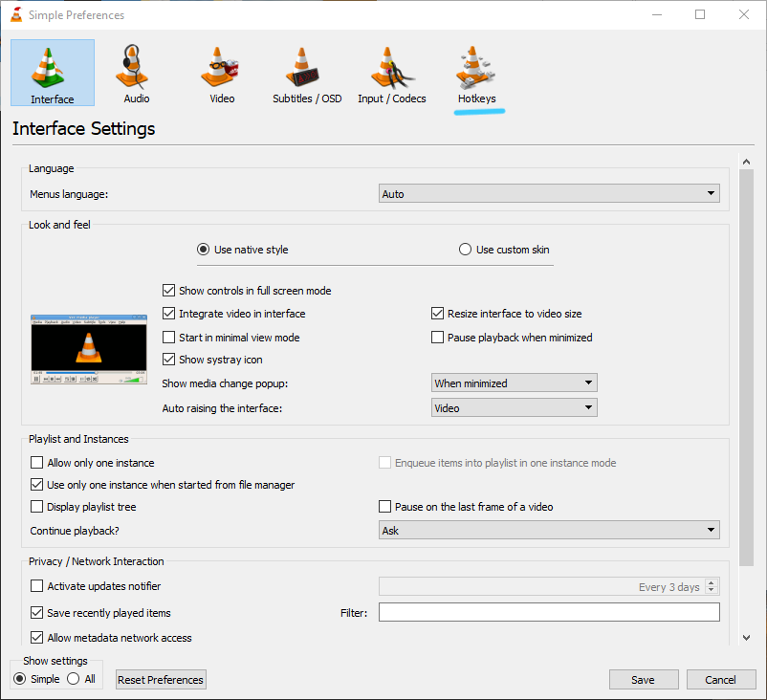Enable Start in minimal view mode

168,337
